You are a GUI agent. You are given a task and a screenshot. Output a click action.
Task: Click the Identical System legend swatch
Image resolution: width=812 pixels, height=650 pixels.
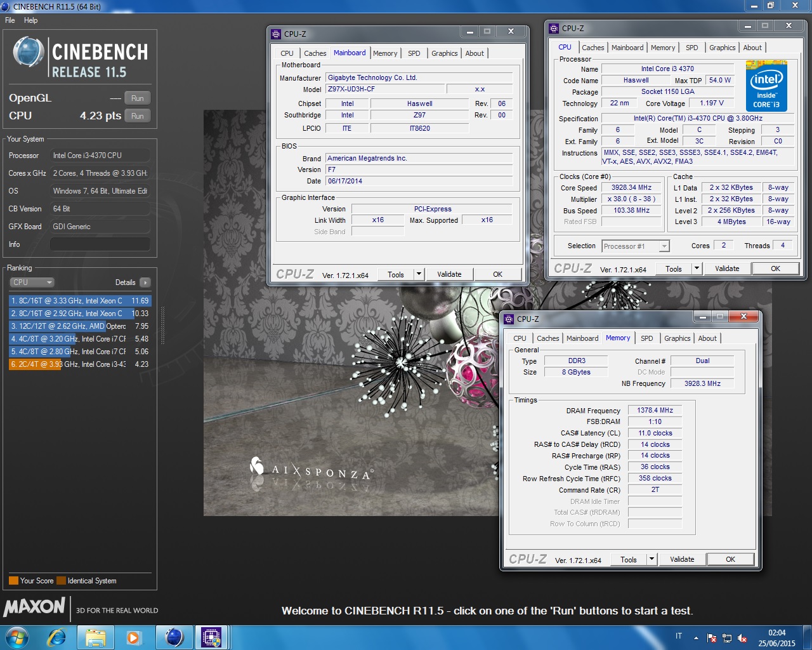(61, 581)
